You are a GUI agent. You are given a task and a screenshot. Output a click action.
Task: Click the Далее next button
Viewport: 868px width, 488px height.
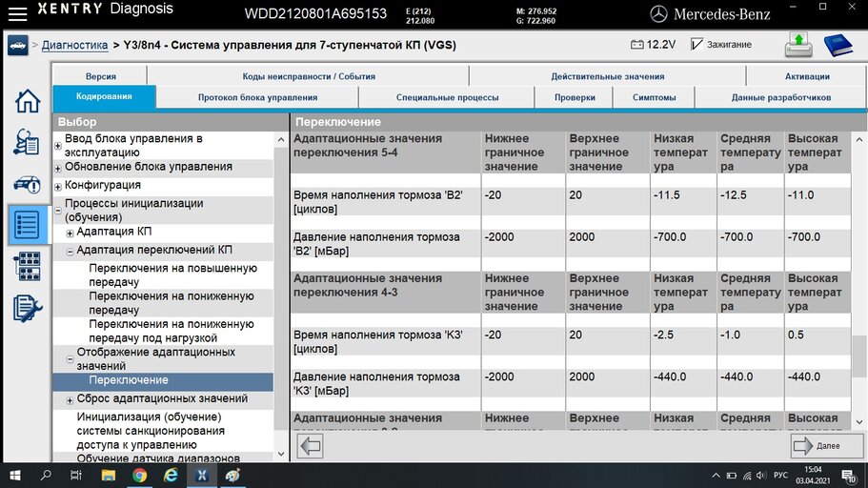click(827, 446)
